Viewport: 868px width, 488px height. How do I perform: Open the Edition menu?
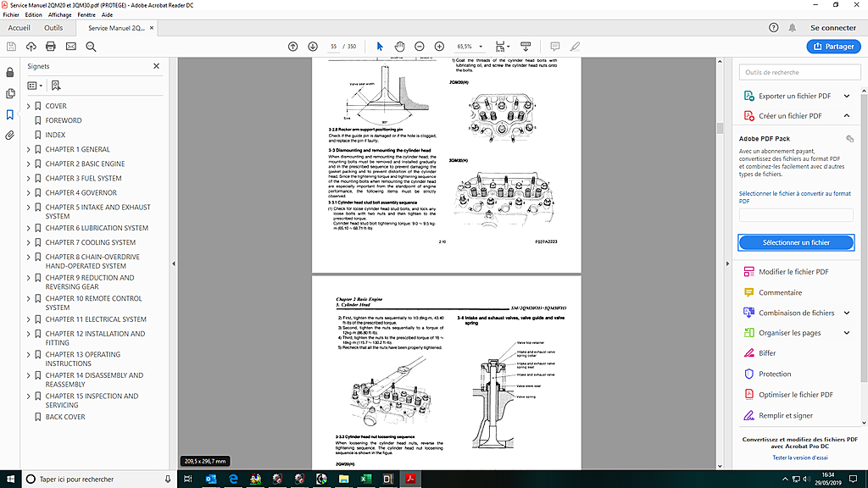coord(33,15)
